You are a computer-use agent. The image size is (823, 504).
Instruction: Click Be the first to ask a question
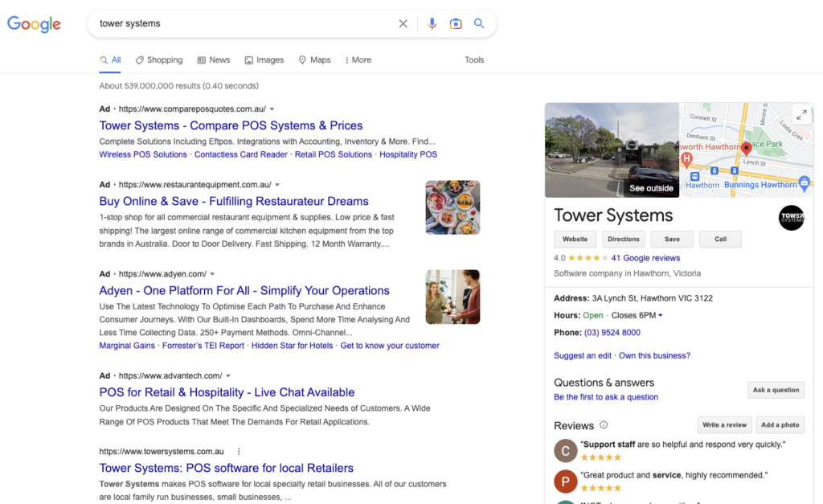[606, 397]
